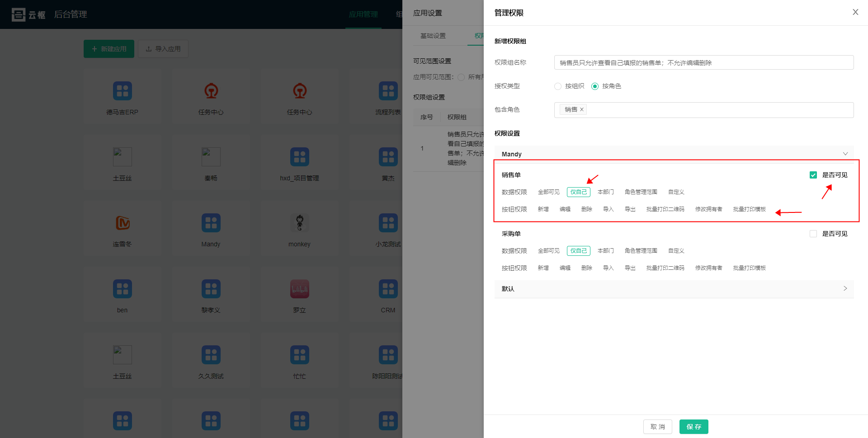Viewport: 868px width, 438px height.
Task: Toggle 角色管理范围 for 采购单
Action: tap(641, 251)
